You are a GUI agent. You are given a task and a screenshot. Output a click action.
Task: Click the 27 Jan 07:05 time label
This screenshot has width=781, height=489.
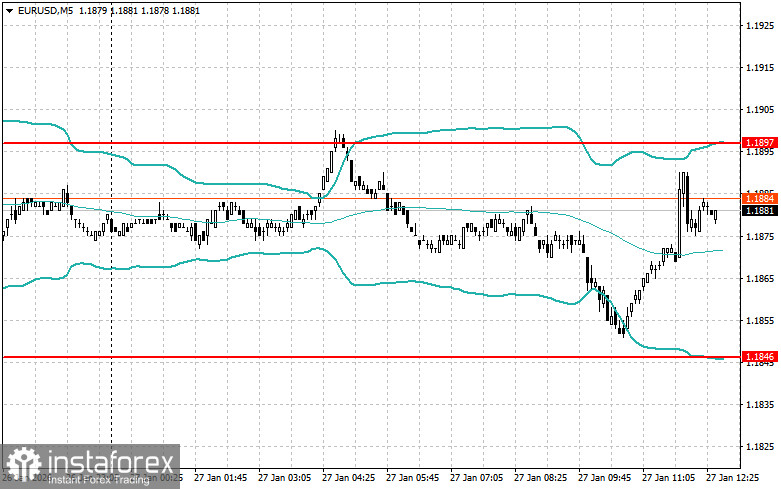[x=476, y=478]
